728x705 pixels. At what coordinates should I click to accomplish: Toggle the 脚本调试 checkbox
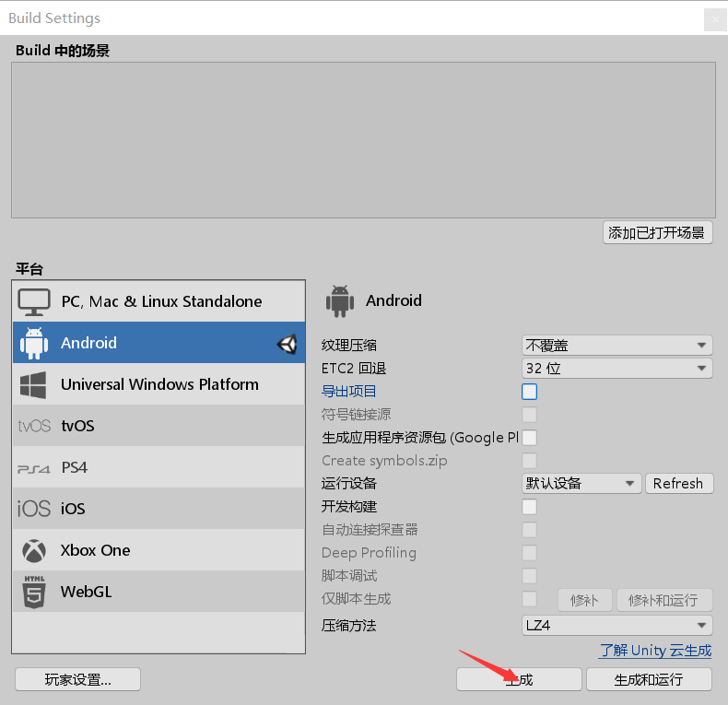[529, 576]
